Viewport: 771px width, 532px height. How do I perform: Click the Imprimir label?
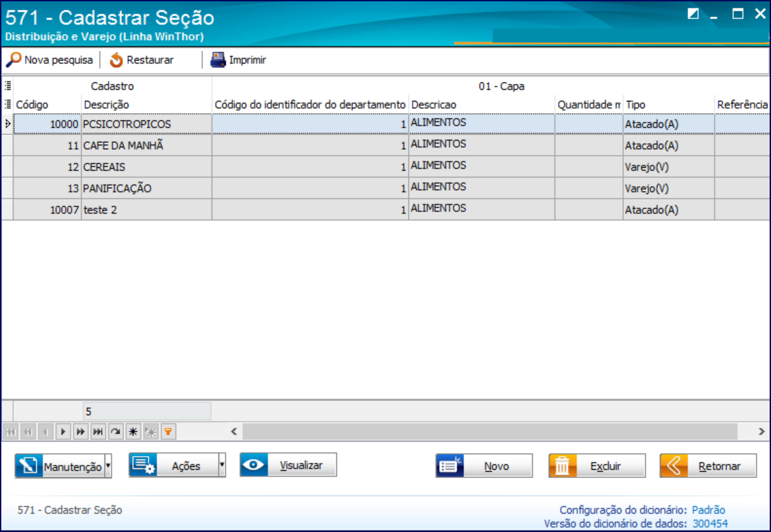247,60
